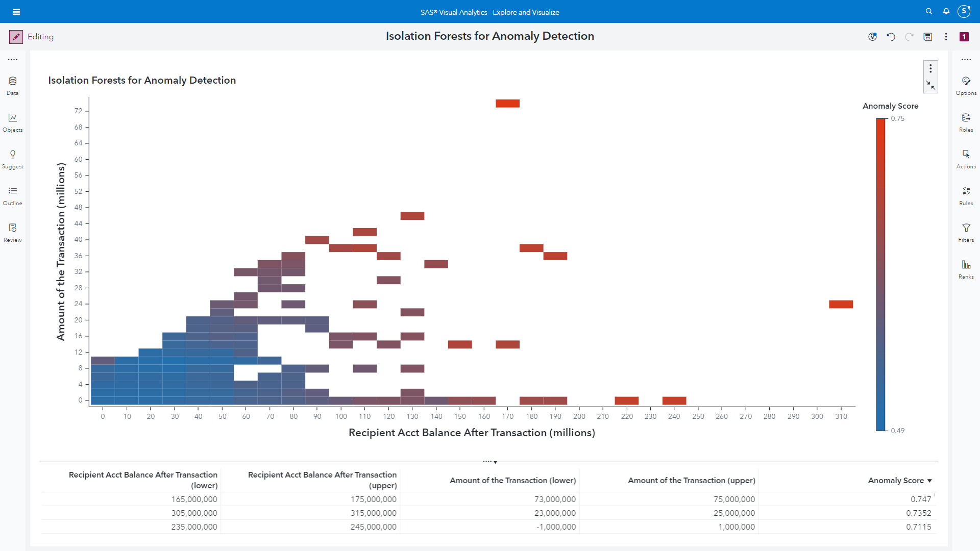Open the main hamburger menu
980x551 pixels.
(16, 12)
